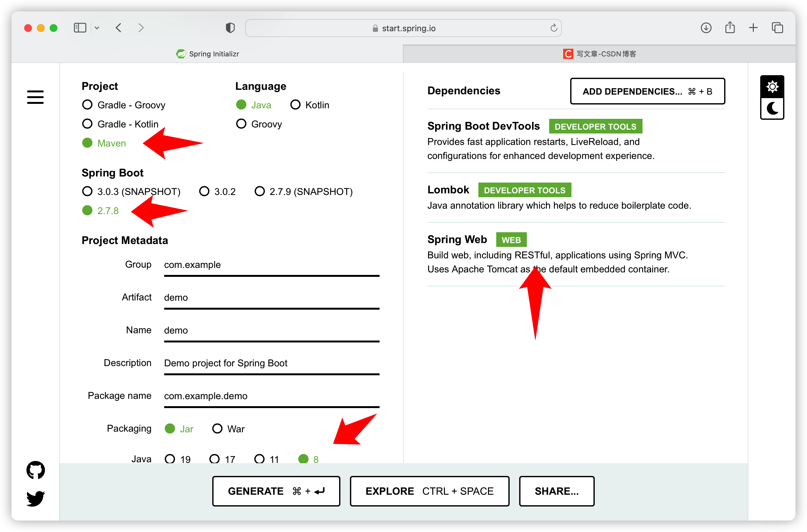
Task: Select Gradle - Groovy project type
Action: pos(124,105)
